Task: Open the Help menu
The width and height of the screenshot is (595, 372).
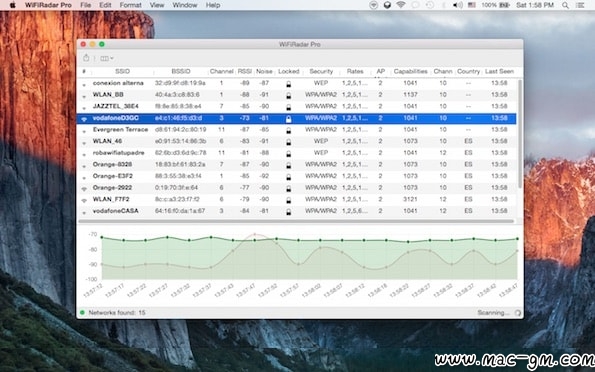Action: tap(213, 5)
